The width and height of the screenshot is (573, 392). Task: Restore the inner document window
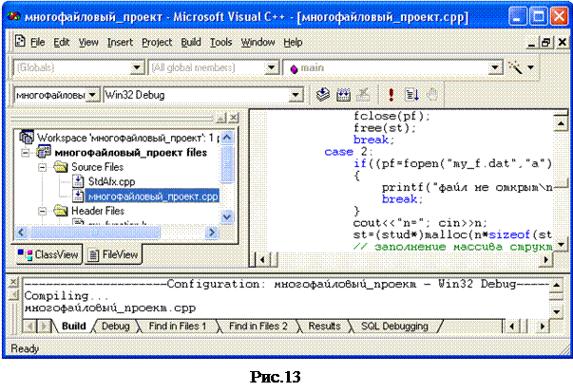click(546, 43)
